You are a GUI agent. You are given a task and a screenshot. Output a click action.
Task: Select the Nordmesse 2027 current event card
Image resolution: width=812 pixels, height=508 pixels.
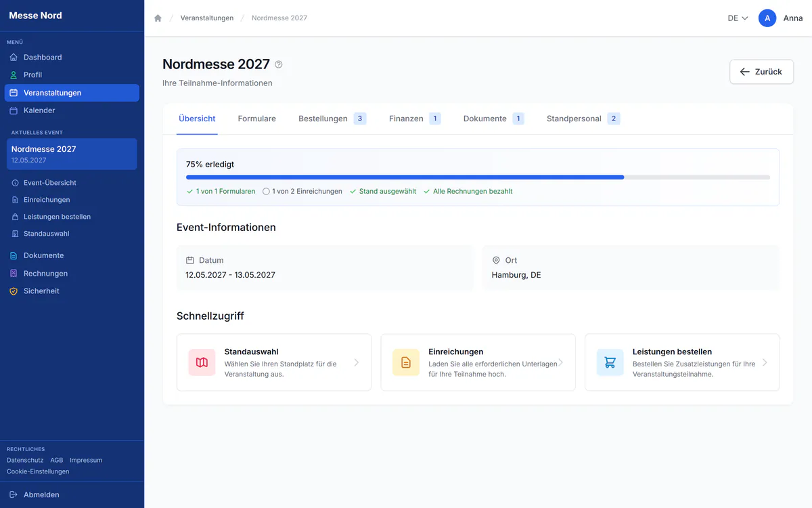tap(72, 154)
